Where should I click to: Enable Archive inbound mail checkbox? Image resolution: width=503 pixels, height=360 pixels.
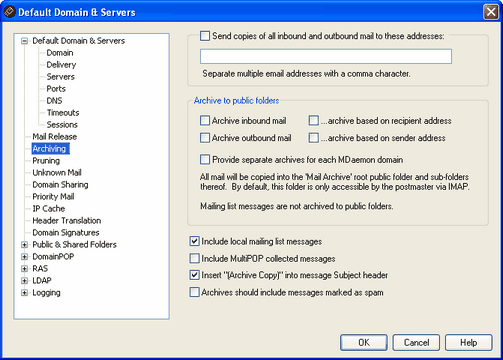(x=205, y=121)
